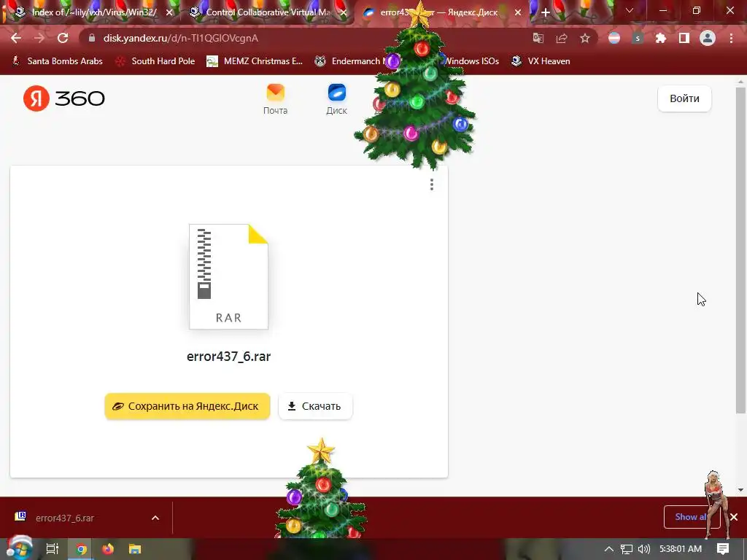The width and height of the screenshot is (747, 560).
Task: Open the VX Heaven bookmark
Action: (x=541, y=61)
